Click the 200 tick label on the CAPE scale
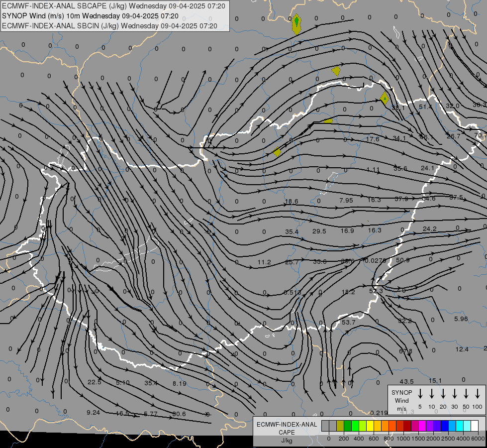The image size is (487, 448). (x=344, y=439)
